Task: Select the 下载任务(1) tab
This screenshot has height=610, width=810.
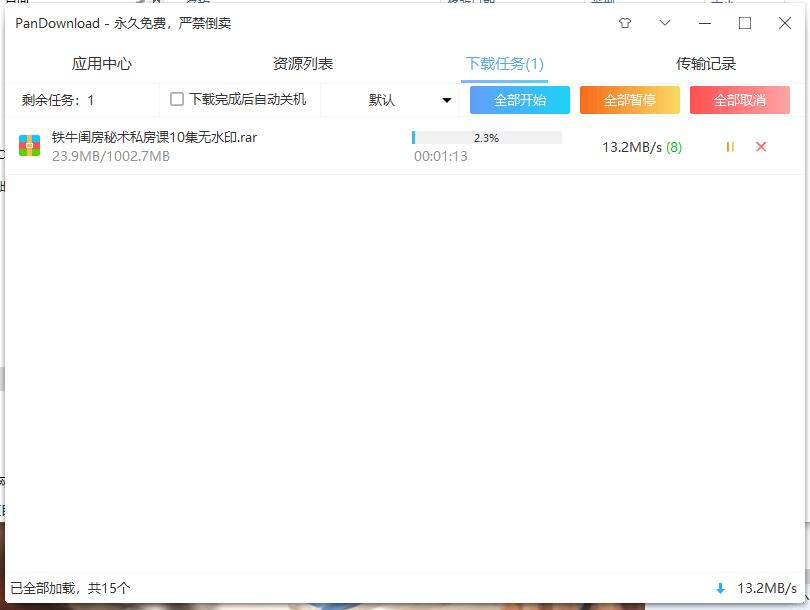Action: pos(505,62)
